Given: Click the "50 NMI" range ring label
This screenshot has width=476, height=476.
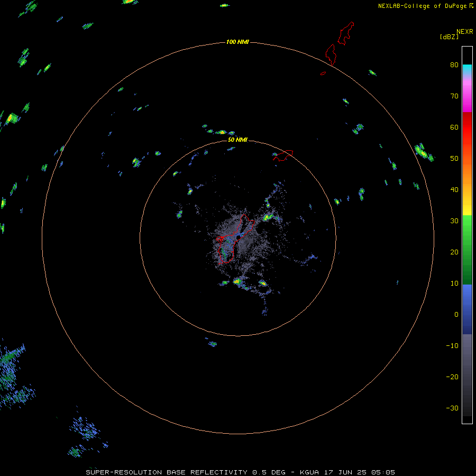Looking at the screenshot, I should (237, 140).
